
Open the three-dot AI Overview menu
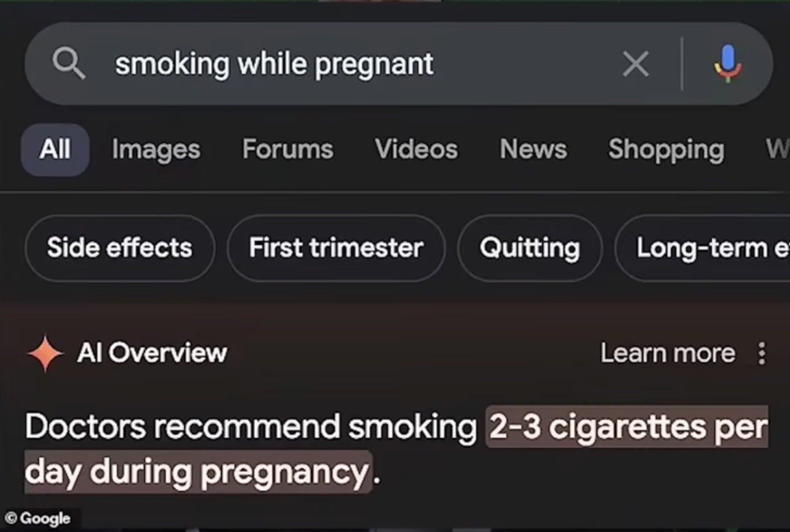click(x=762, y=353)
